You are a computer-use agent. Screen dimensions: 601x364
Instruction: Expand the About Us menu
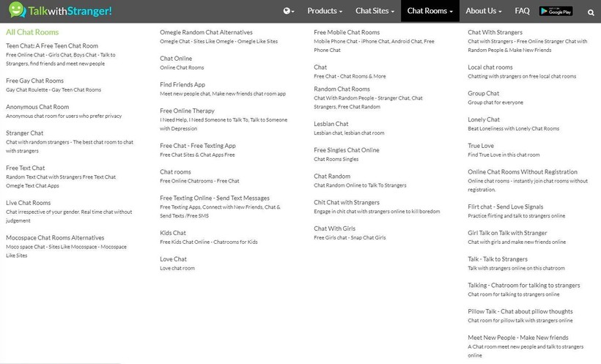483,11
